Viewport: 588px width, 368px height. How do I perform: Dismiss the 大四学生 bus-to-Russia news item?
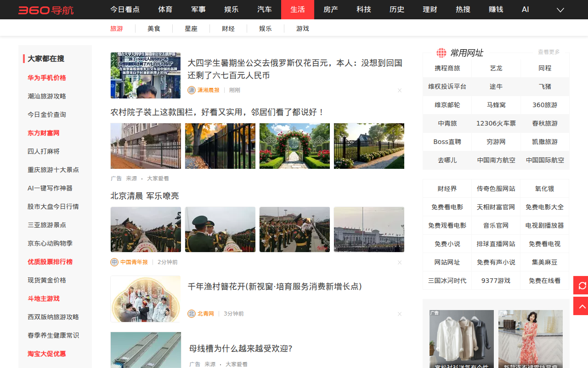tap(400, 91)
